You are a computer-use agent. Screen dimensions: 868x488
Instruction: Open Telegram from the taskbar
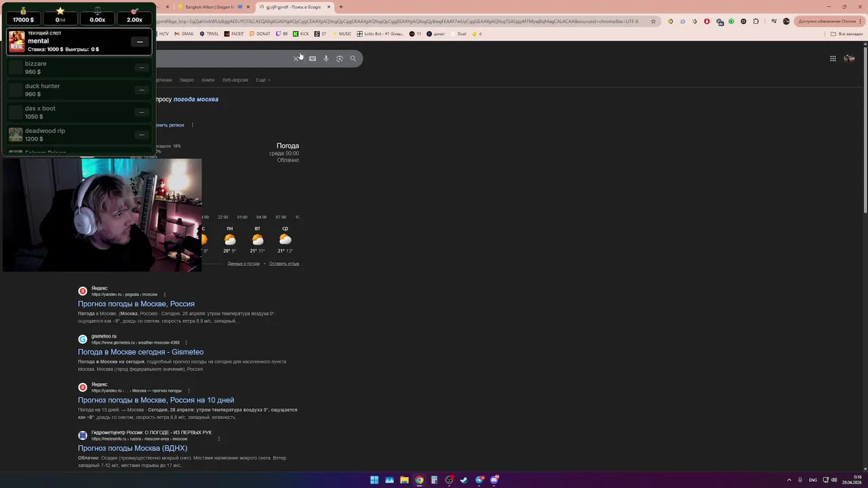point(479,480)
